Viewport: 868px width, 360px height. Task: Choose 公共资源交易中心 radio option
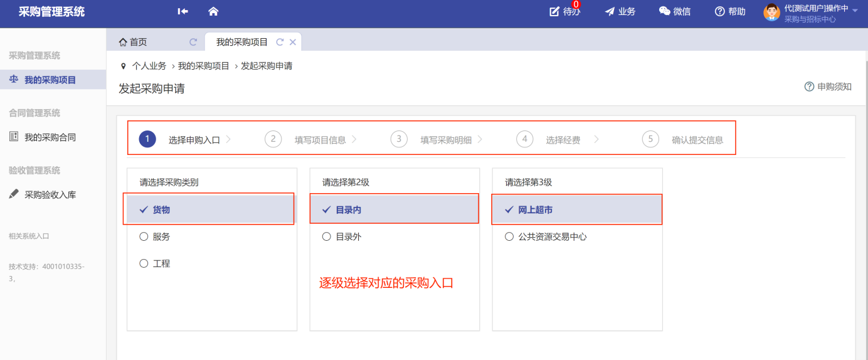click(509, 236)
